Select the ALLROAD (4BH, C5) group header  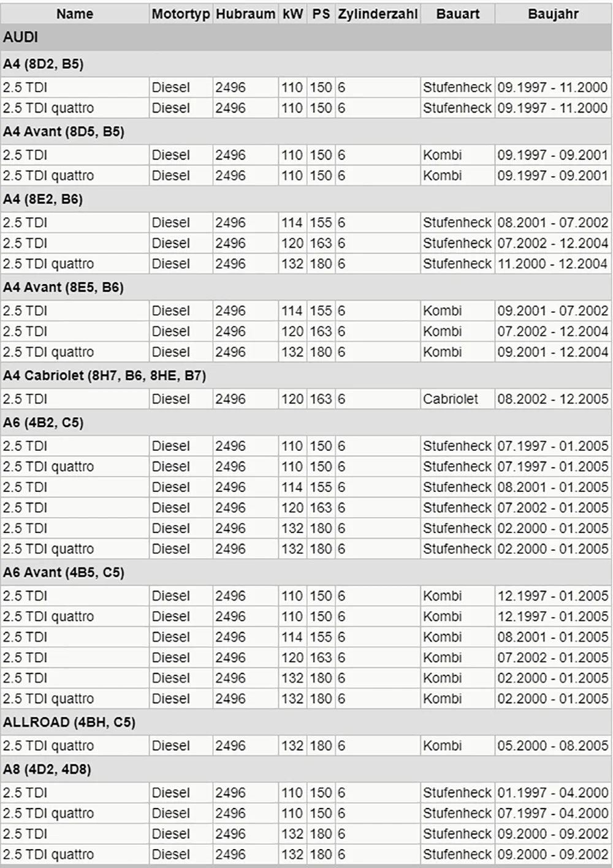[306, 722]
